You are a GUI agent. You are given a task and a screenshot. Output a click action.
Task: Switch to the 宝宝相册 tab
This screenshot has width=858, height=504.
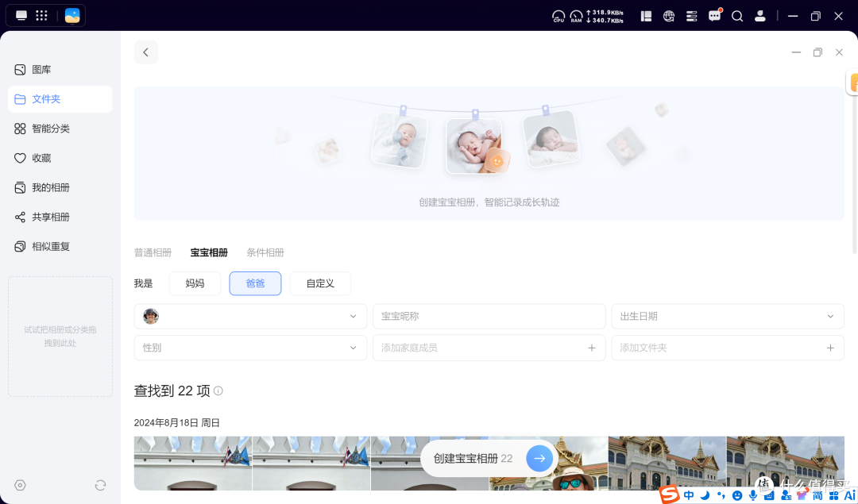[209, 252]
